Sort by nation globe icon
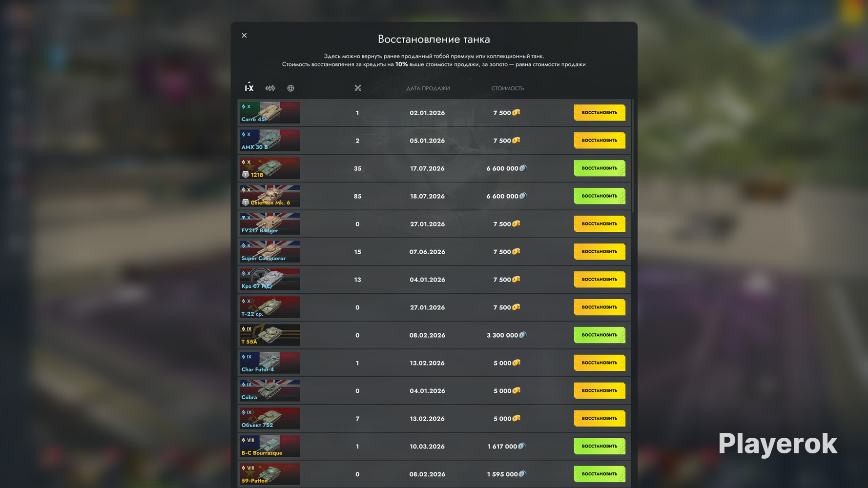The height and width of the screenshot is (488, 868). click(290, 88)
